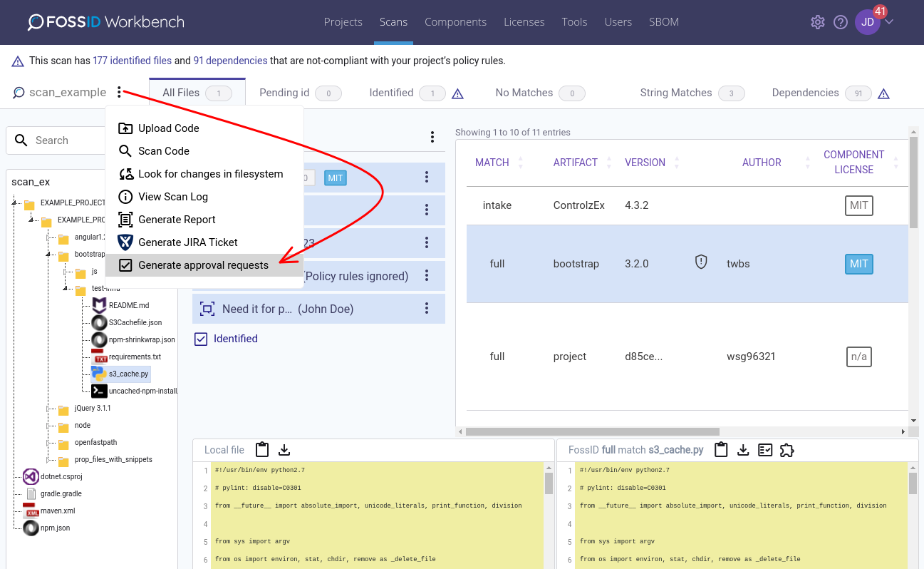The image size is (924, 569).
Task: Click the scan_example scan name
Action: coord(68,93)
